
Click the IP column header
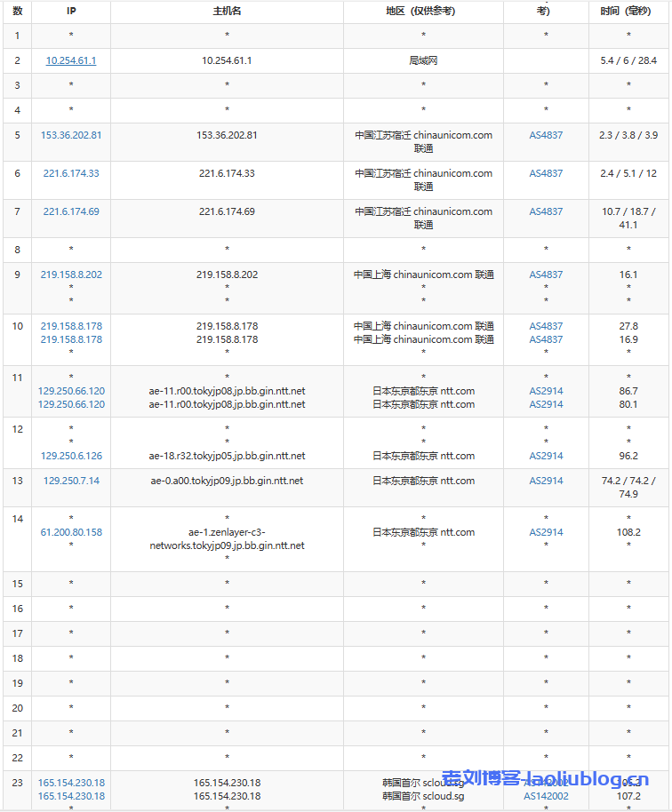click(x=71, y=12)
